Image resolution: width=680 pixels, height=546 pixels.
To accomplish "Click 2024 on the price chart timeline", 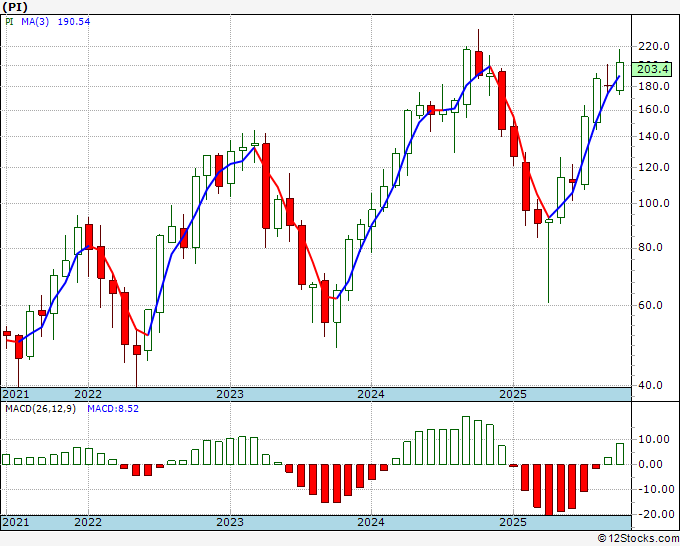I will [371, 394].
